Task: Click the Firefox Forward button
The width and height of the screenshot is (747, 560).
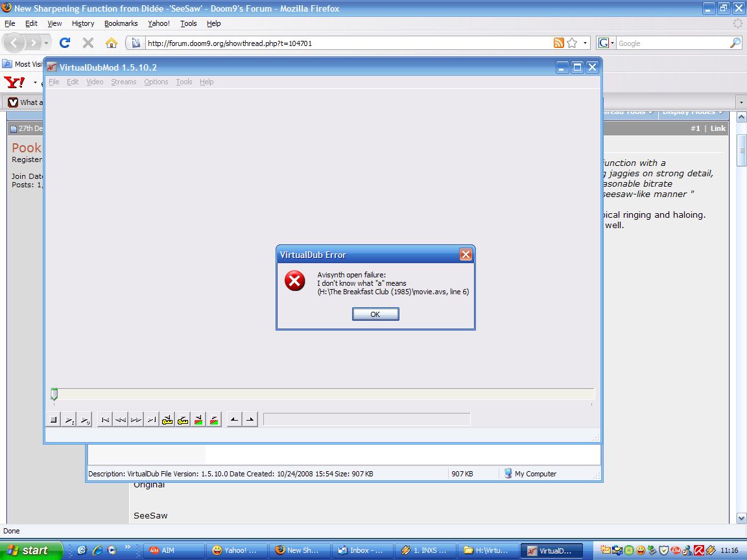Action: coord(33,43)
